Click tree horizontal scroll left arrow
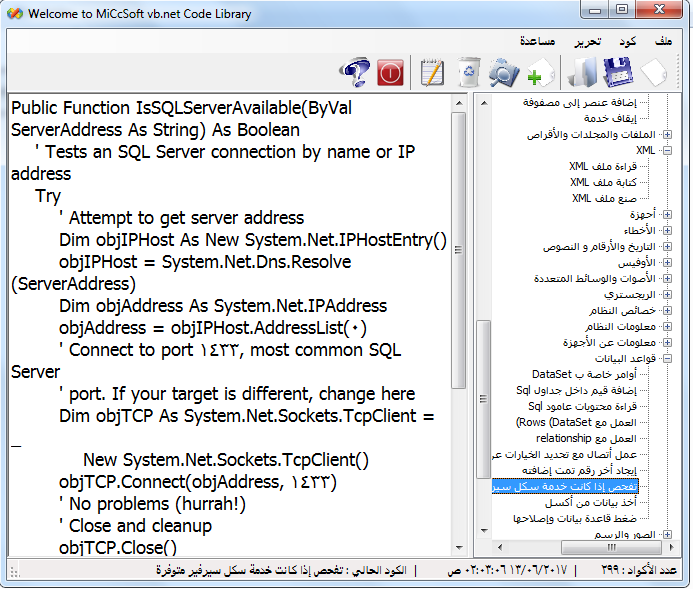693x589 pixels. coord(499,547)
